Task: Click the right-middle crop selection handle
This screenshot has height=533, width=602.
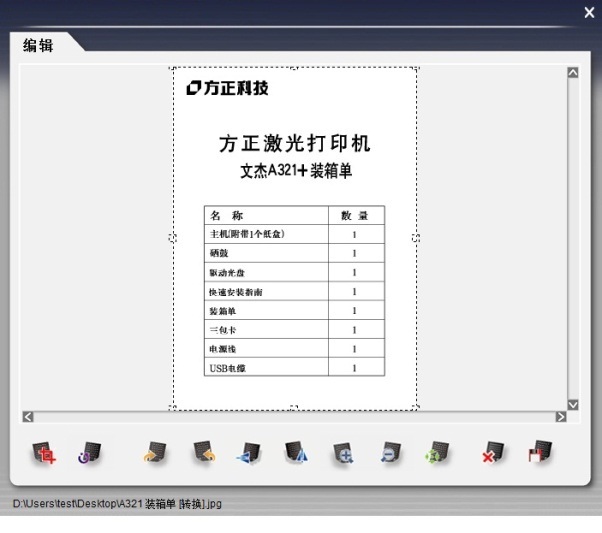Action: pyautogui.click(x=416, y=238)
